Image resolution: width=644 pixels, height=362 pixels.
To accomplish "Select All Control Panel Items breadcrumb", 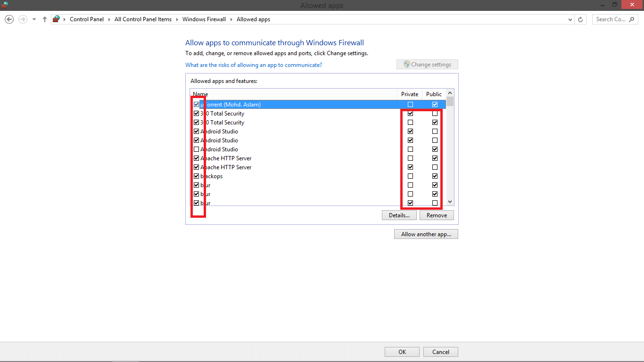I will pos(143,19).
